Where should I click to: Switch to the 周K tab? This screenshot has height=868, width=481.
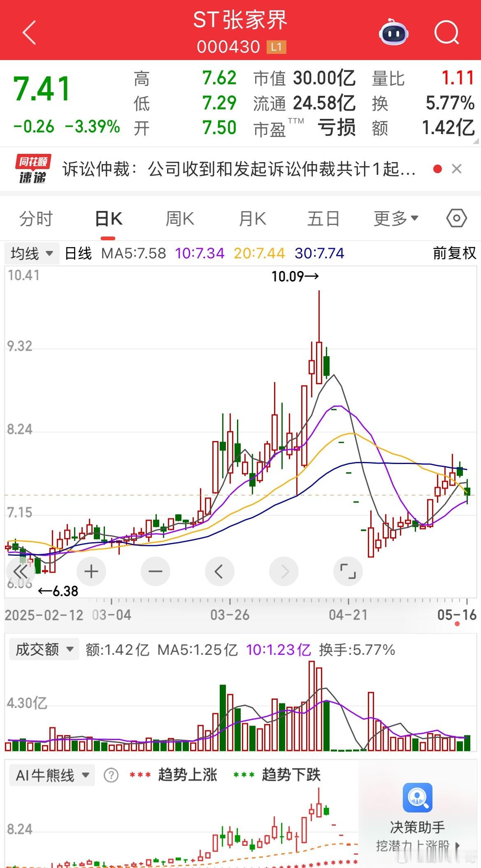[180, 218]
